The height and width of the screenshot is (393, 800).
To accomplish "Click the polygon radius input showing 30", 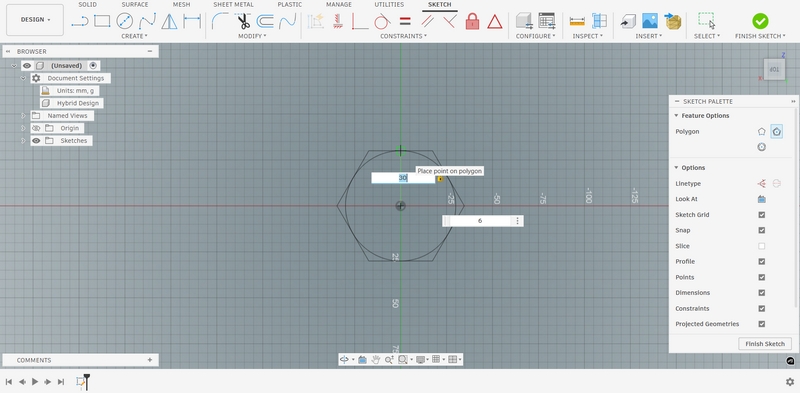I will click(x=403, y=178).
